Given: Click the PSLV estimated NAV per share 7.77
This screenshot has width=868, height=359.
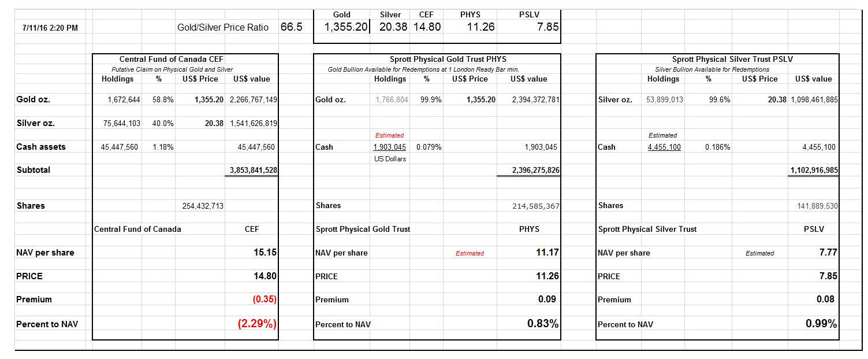Looking at the screenshot, I should tap(829, 253).
